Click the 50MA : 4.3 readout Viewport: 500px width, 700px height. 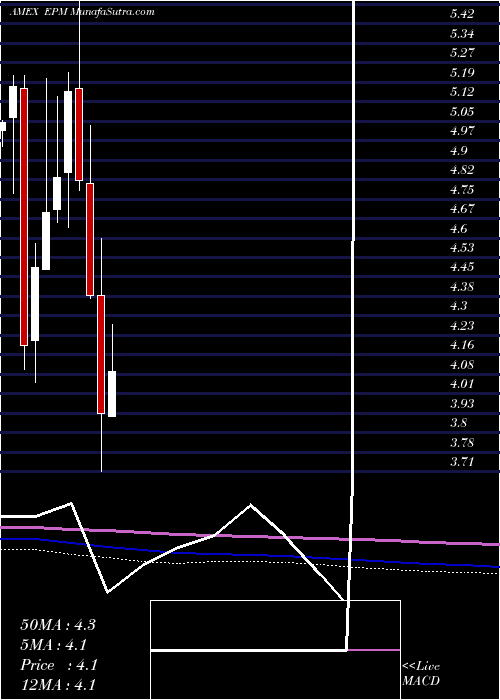tap(58, 625)
